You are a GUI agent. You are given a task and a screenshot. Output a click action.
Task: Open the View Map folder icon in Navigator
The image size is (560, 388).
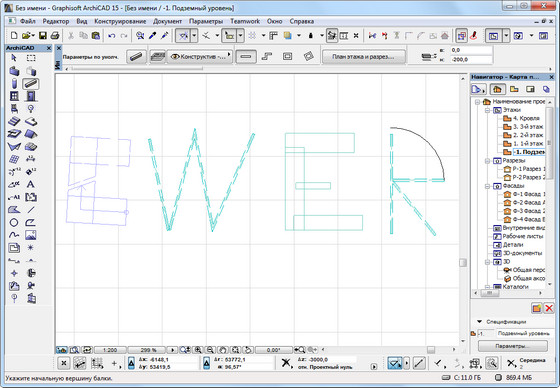(x=514, y=89)
